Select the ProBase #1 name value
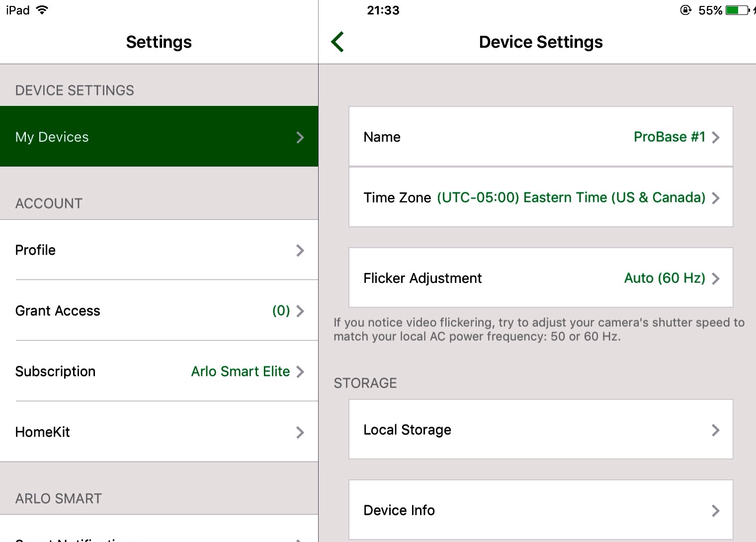This screenshot has width=756, height=542. (670, 137)
